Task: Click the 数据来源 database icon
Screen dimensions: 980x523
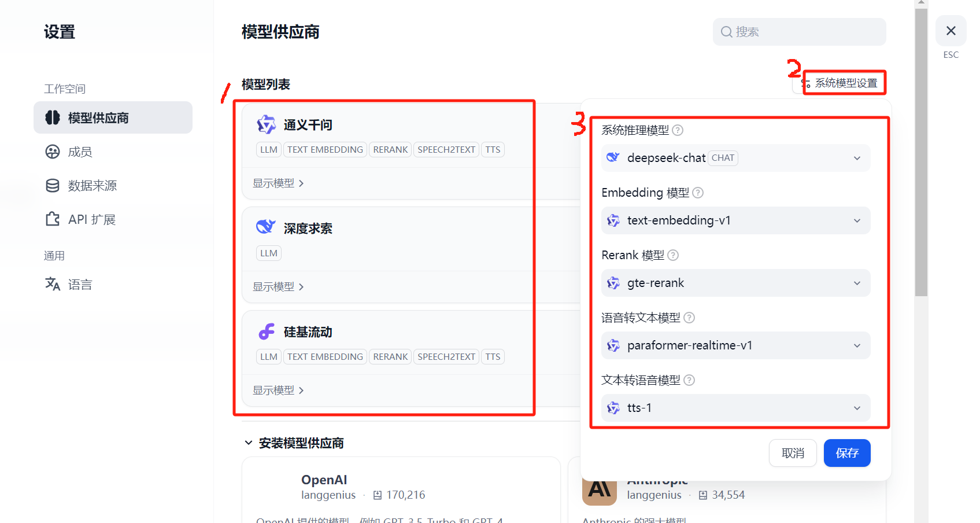Action: (x=53, y=185)
